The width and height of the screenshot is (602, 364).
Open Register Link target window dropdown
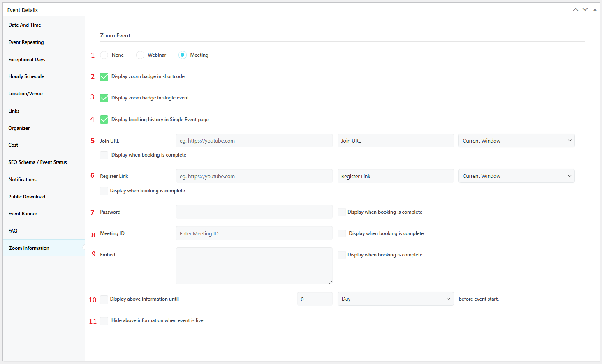coord(516,176)
